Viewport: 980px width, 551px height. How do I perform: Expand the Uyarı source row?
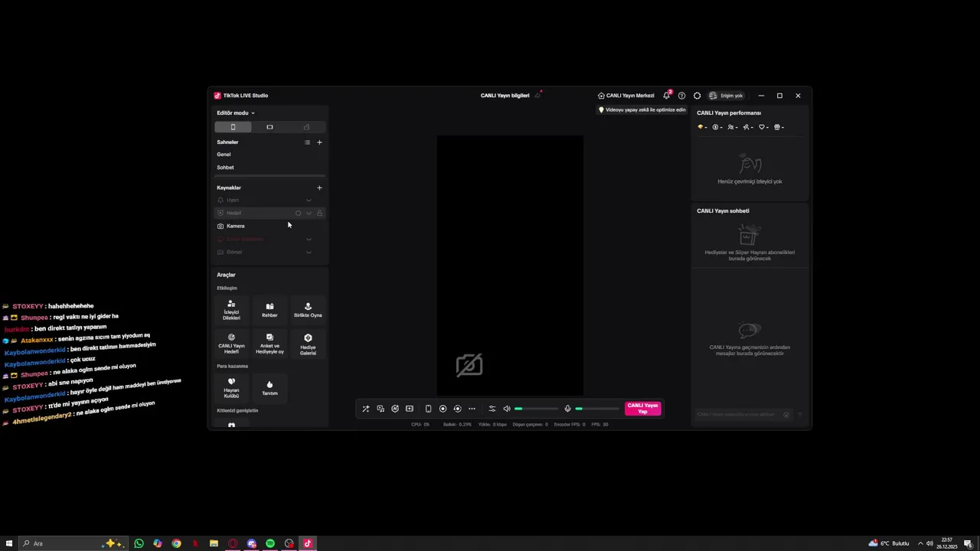309,201
